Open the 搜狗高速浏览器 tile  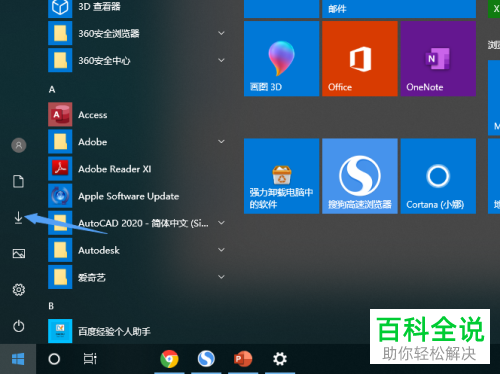[x=360, y=176]
